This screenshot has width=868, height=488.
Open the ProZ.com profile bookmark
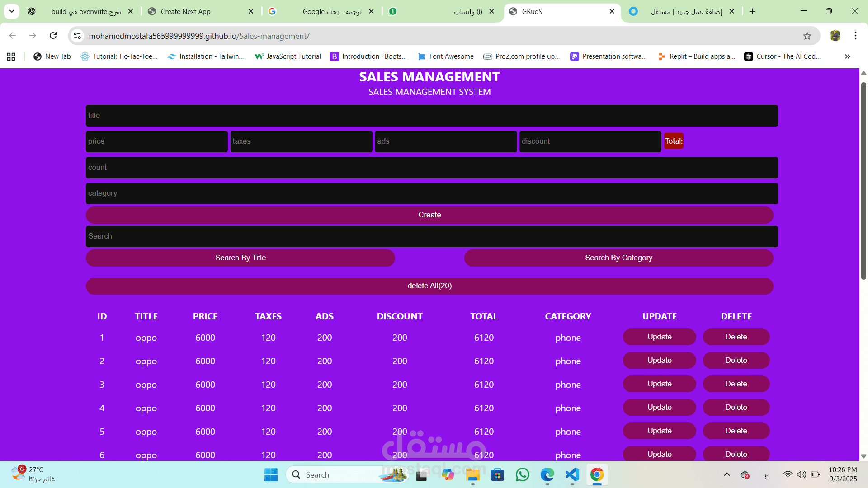point(522,56)
